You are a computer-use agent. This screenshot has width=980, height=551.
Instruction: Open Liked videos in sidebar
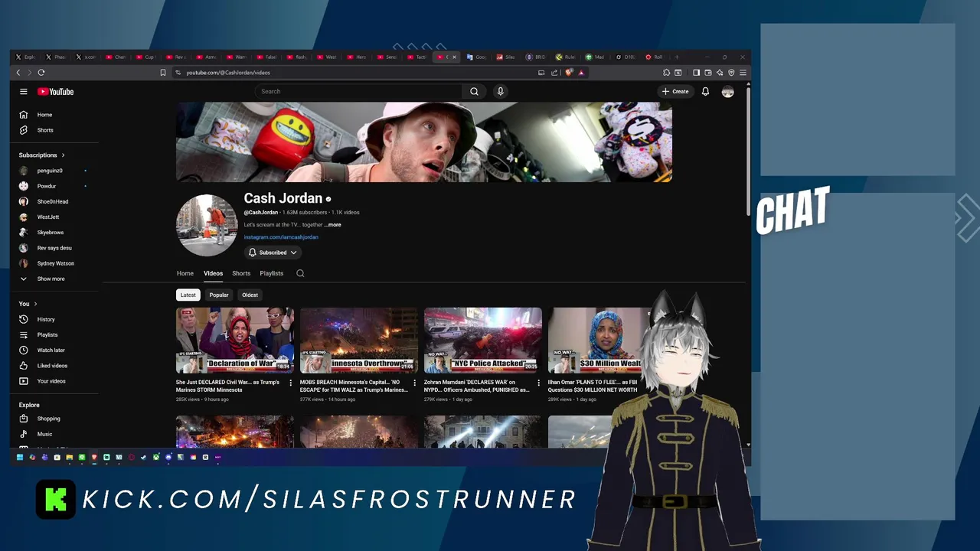pos(51,366)
